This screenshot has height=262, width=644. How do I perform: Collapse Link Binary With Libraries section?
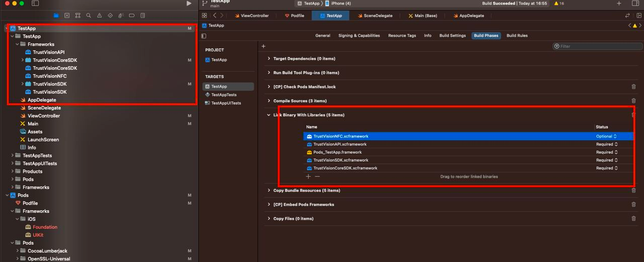[x=269, y=115]
